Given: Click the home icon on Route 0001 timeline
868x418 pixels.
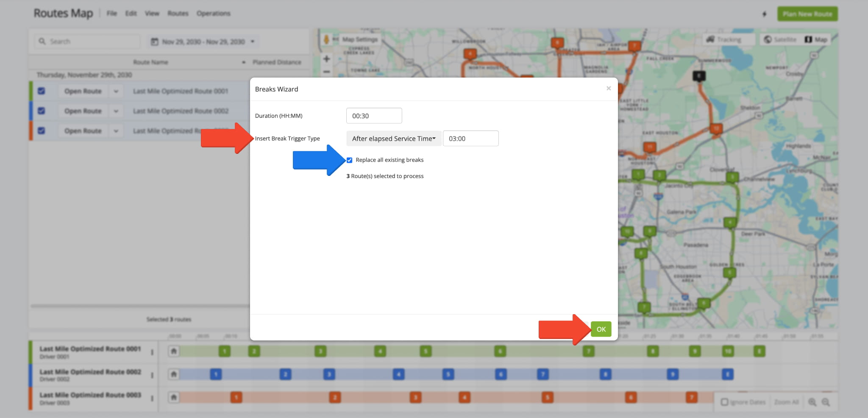Looking at the screenshot, I should 174,351.
